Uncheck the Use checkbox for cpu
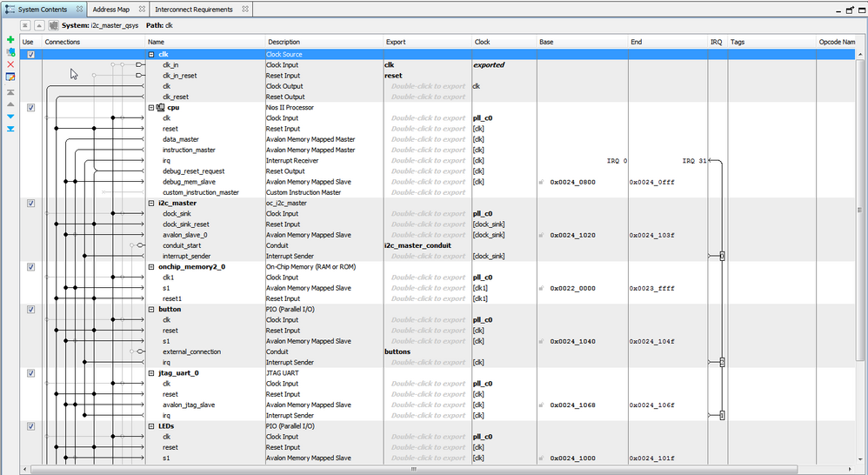The width and height of the screenshot is (868, 475). point(31,107)
